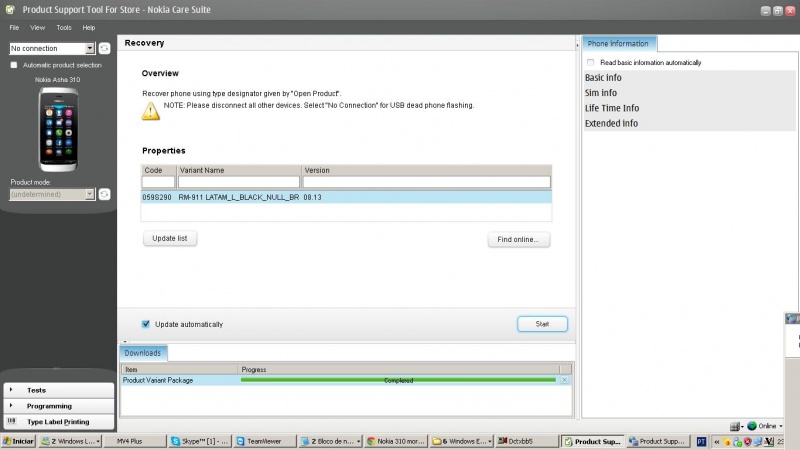Expand the Programming section
The height and width of the screenshot is (450, 800).
pos(59,406)
